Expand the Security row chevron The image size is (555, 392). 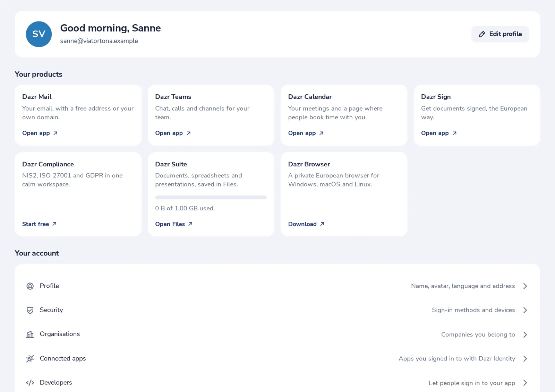pos(525,310)
